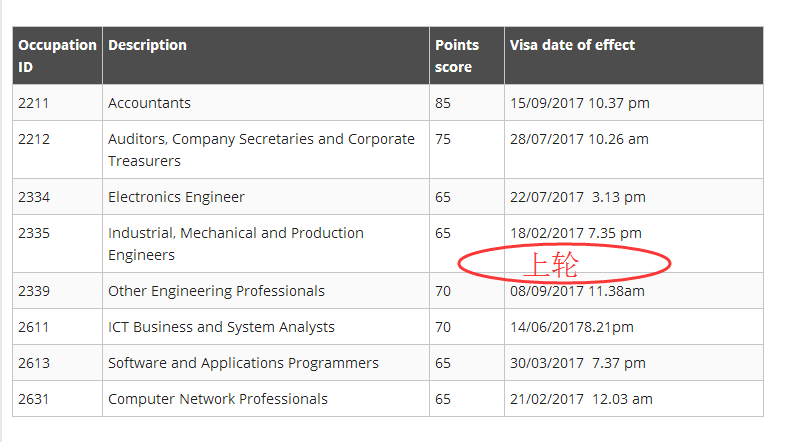Select Software and Applications Programmers cell
The height and width of the screenshot is (442, 785).
tap(243, 363)
